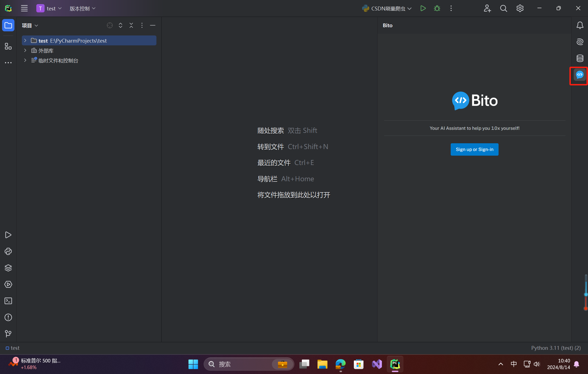Click Python 3.11 (test) interpreter status
The height and width of the screenshot is (374, 588).
tap(556, 348)
